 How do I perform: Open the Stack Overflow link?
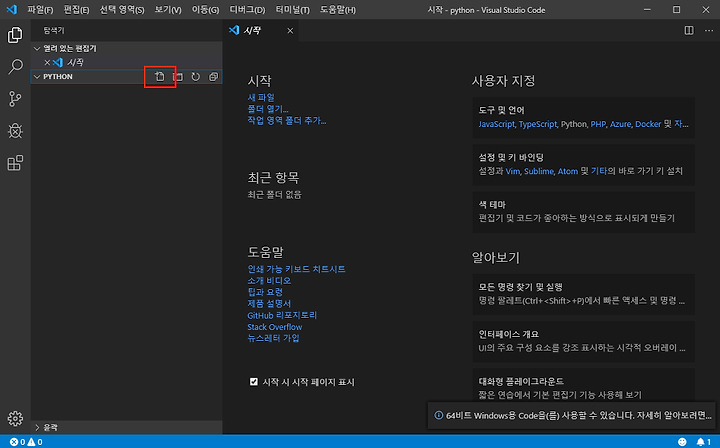click(x=275, y=327)
